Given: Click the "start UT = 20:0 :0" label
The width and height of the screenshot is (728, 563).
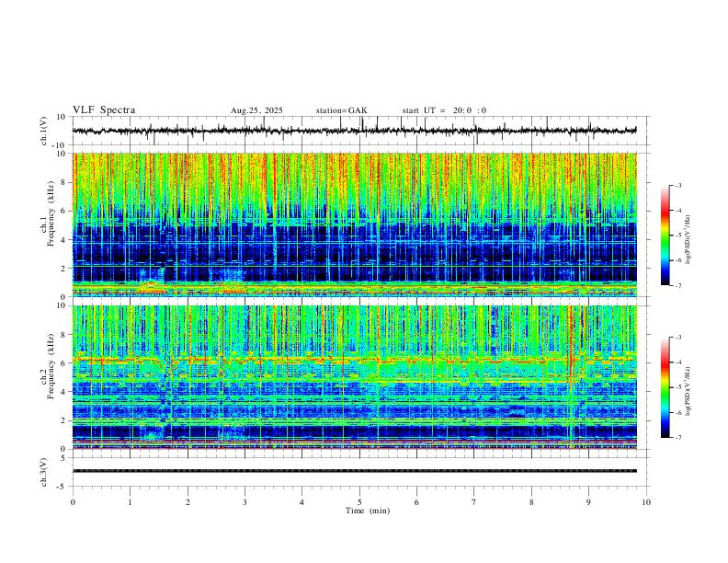Looking at the screenshot, I should pyautogui.click(x=444, y=110).
